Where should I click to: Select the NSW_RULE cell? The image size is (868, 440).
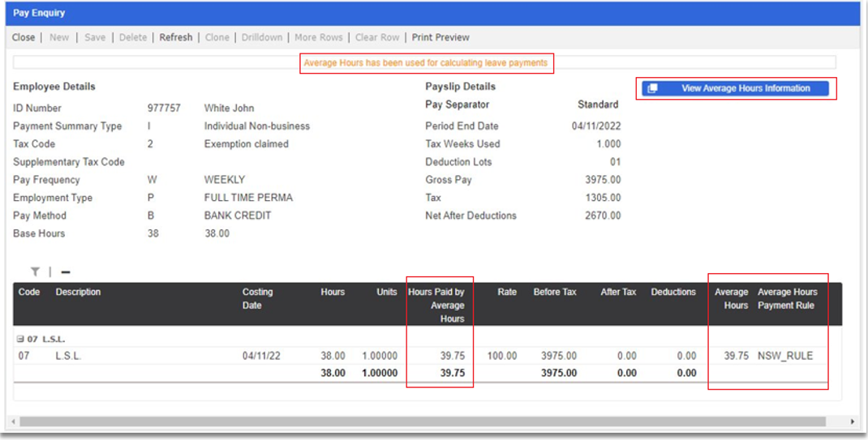785,356
